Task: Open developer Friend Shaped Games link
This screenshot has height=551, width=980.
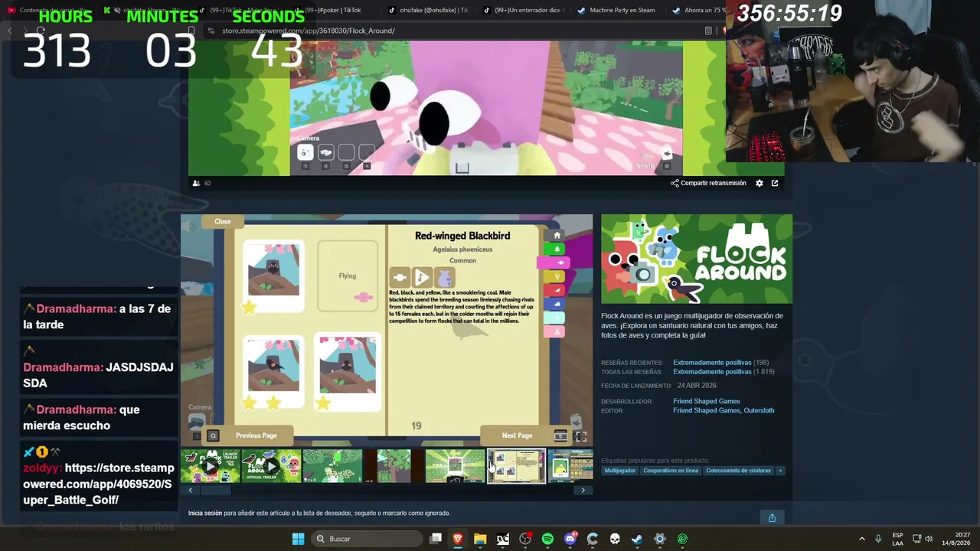Action: (707, 401)
